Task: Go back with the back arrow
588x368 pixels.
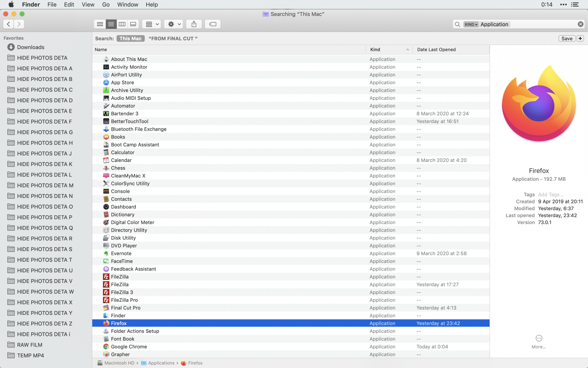Action: pos(9,24)
